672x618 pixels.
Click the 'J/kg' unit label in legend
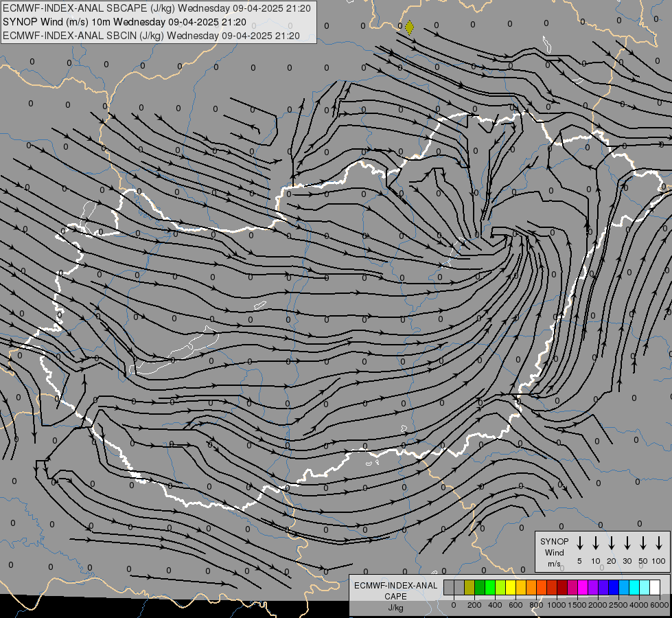point(395,608)
